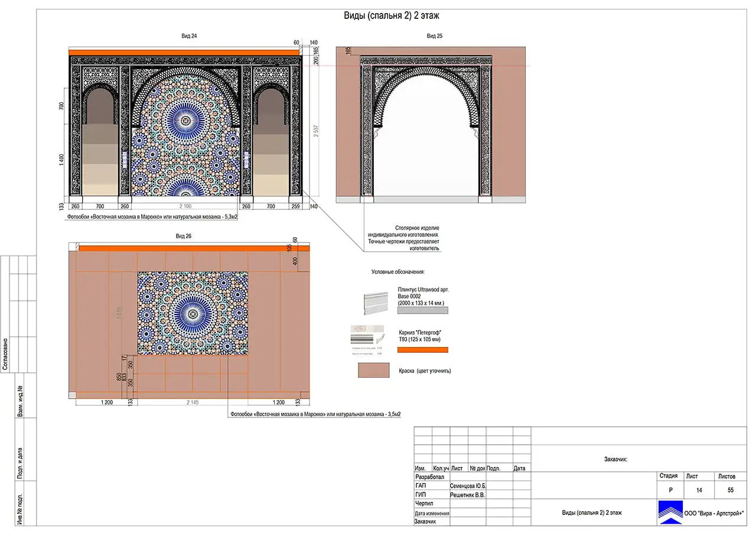Viewport: 756px width, 535px height.
Task: Click the Карниз "Петергоф" T93 description
Action: (x=421, y=336)
